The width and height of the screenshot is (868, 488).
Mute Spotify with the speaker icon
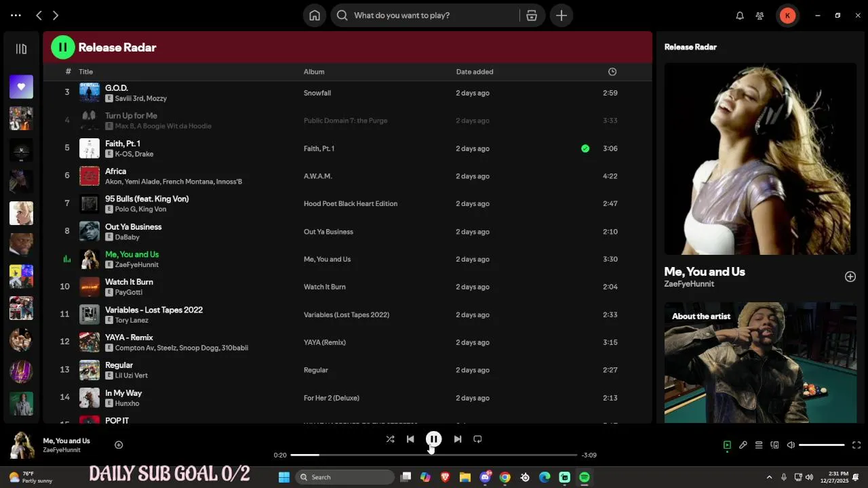(791, 445)
